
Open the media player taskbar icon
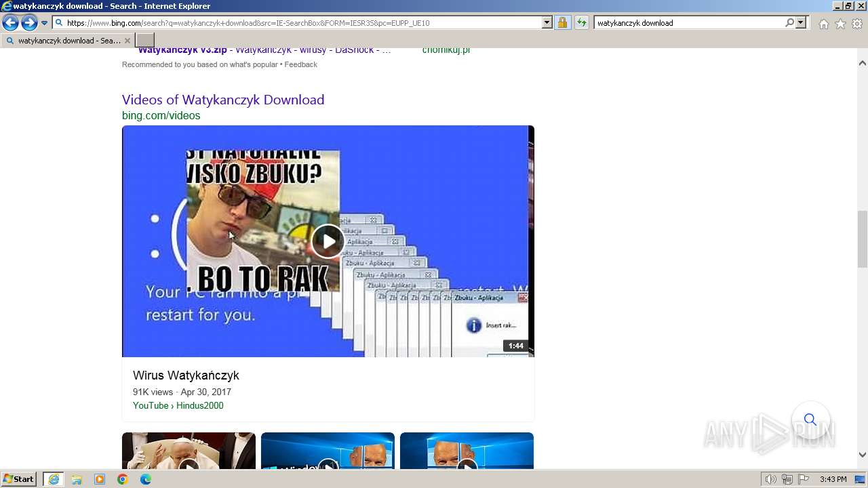pos(100,479)
